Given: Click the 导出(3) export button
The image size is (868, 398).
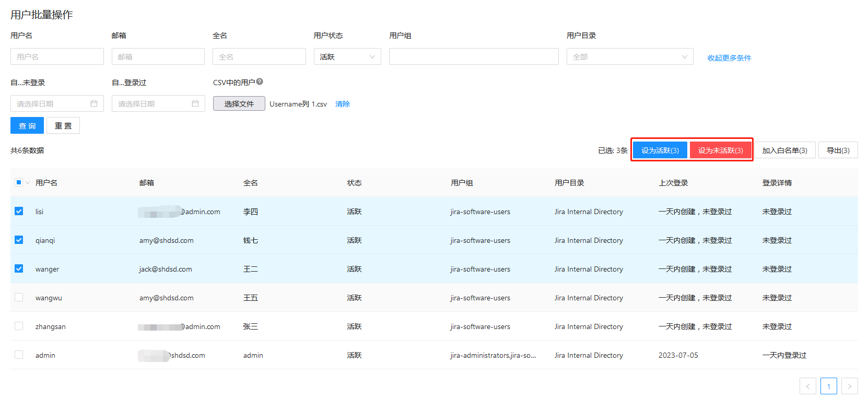Looking at the screenshot, I should point(838,150).
